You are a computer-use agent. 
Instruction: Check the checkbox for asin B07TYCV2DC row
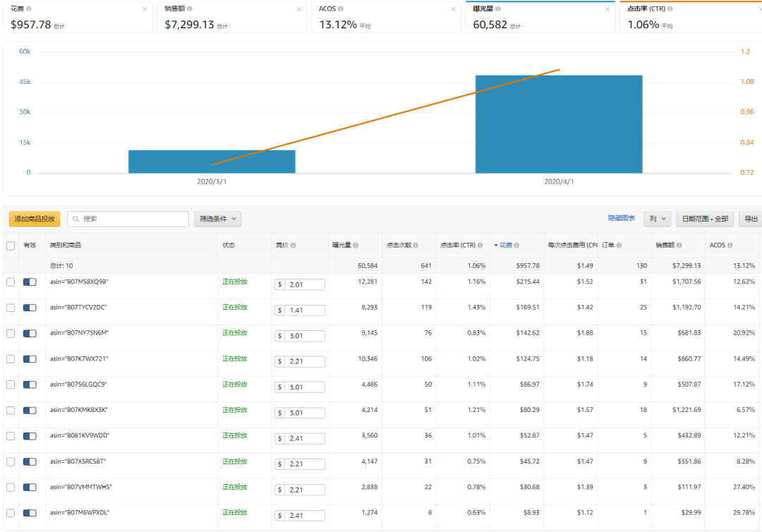click(10, 308)
